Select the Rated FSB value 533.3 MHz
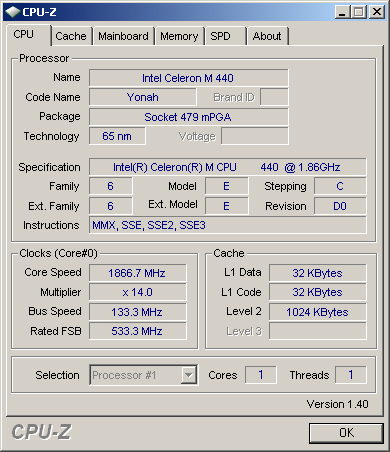The width and height of the screenshot is (390, 452). pyautogui.click(x=138, y=331)
